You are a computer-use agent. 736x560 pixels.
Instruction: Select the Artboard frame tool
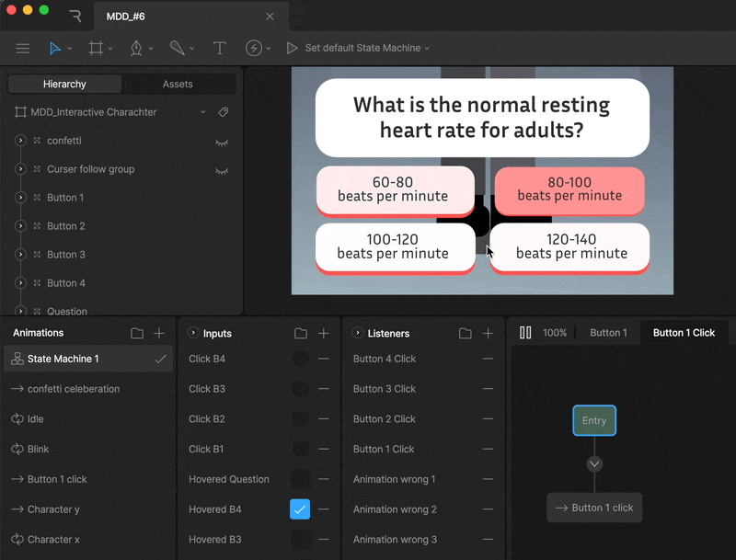click(96, 48)
